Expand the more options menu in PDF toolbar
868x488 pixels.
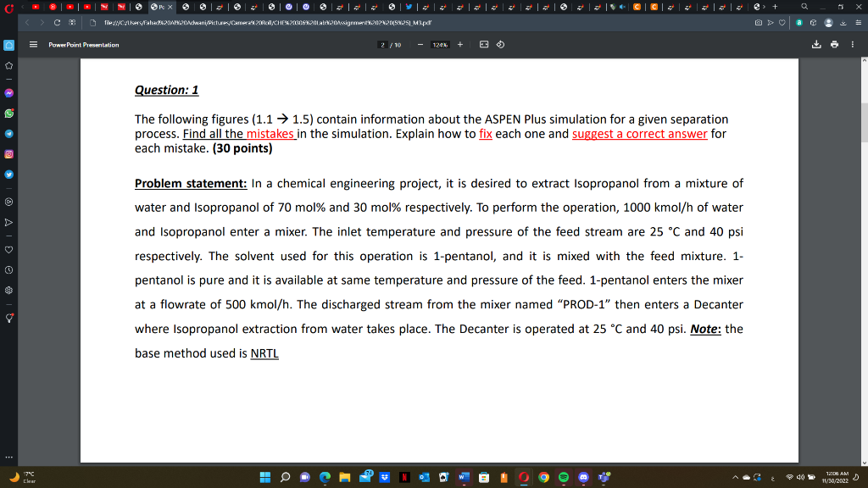[853, 44]
